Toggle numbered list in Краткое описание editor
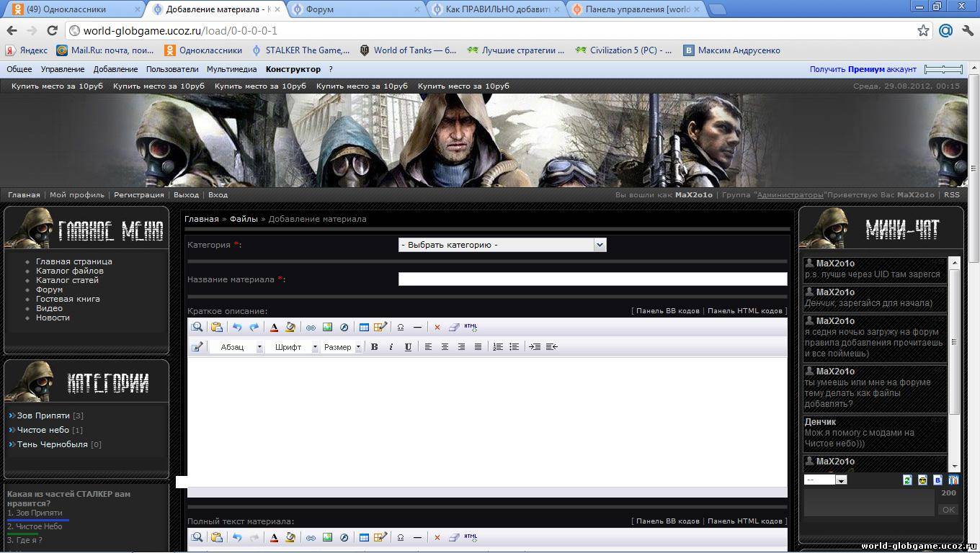This screenshot has height=553, width=980. (497, 347)
